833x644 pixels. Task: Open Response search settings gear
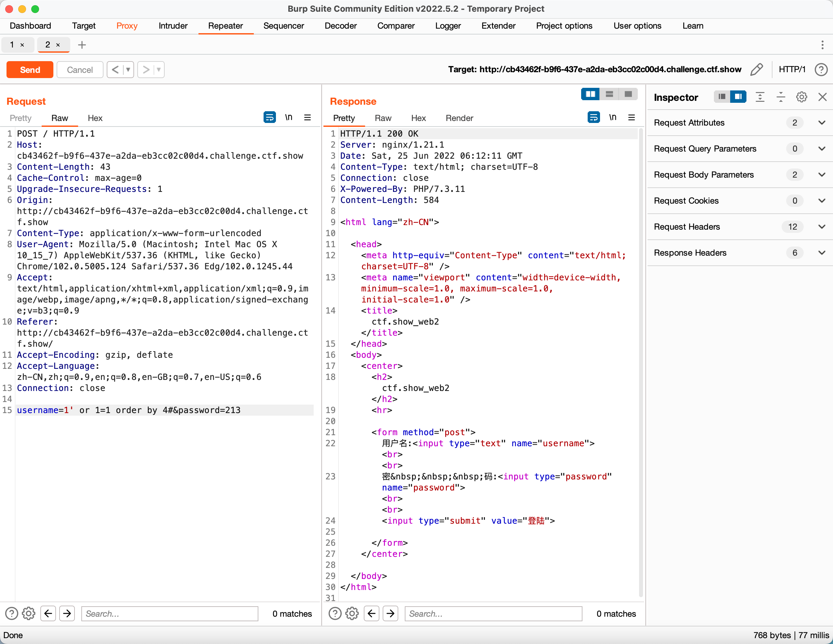pyautogui.click(x=352, y=613)
